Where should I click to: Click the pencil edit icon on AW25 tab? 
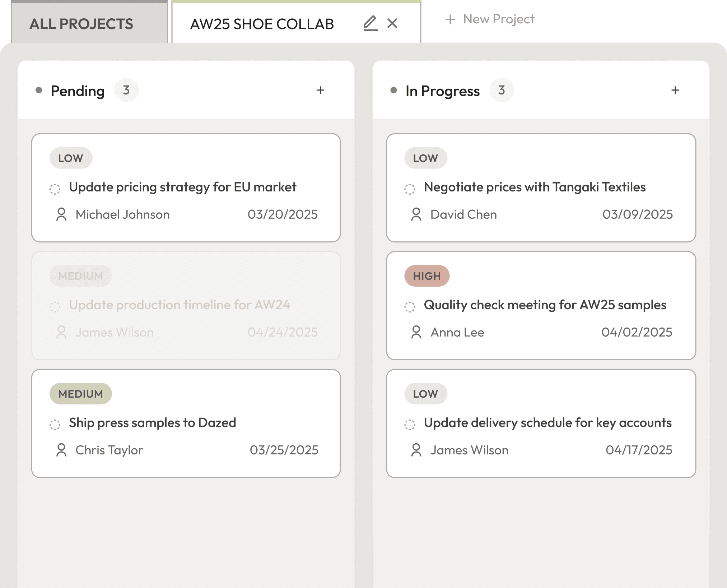370,23
